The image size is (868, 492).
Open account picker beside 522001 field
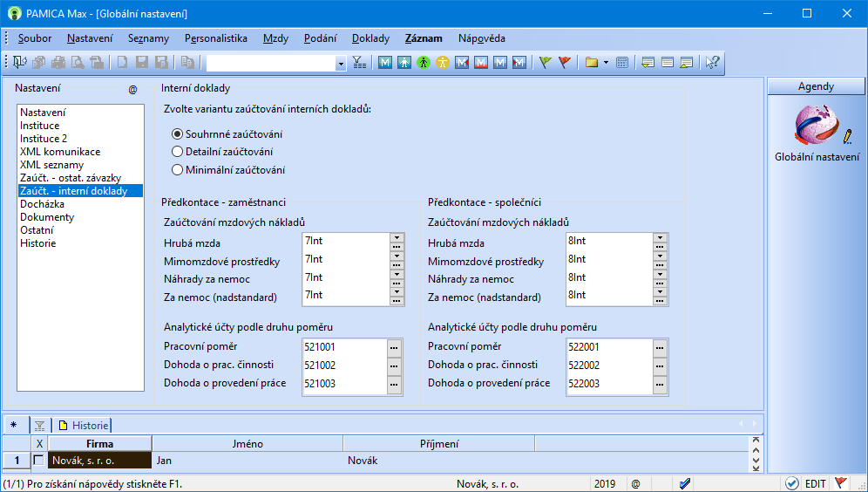point(660,347)
